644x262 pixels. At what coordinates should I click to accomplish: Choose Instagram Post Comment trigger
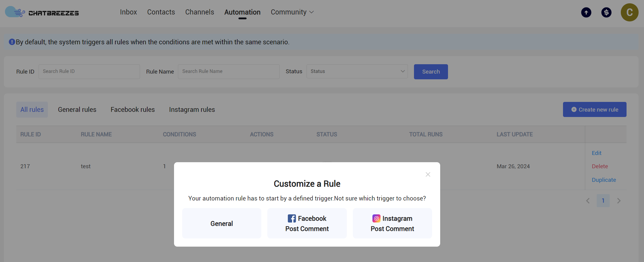click(x=392, y=223)
